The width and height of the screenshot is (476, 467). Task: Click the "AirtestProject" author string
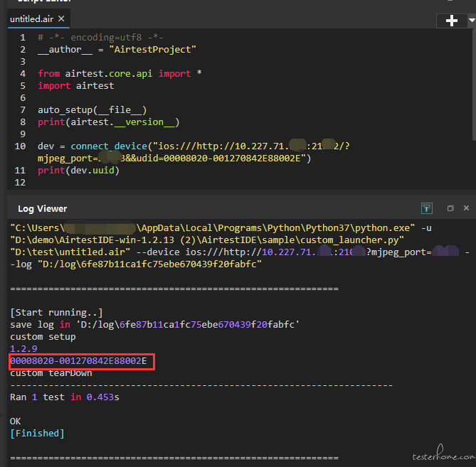click(x=153, y=50)
